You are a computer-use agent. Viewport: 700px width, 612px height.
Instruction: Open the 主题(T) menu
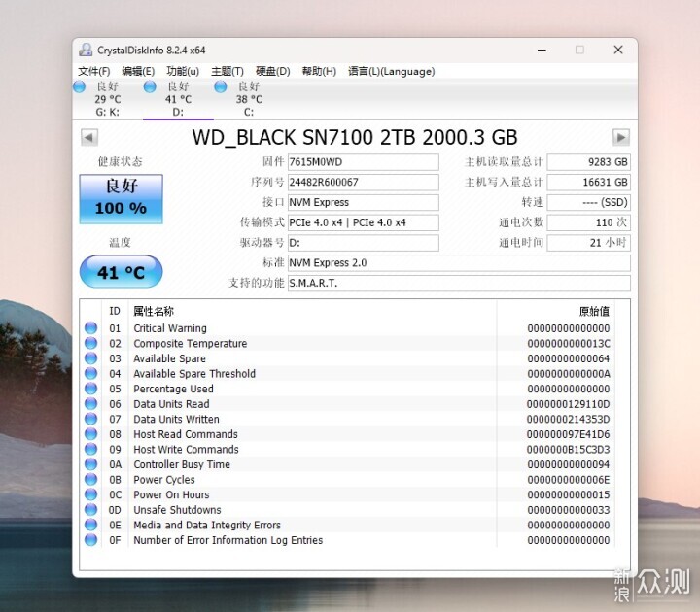pos(227,71)
